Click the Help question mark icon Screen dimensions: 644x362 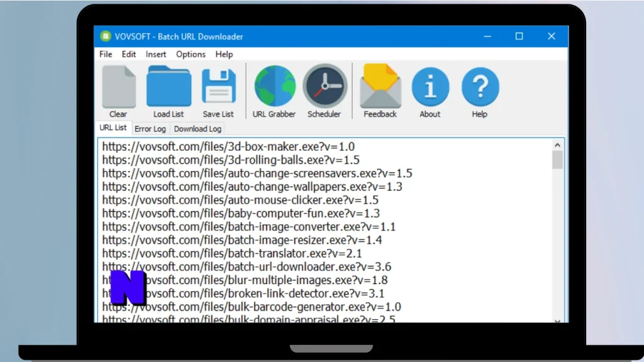click(x=480, y=87)
